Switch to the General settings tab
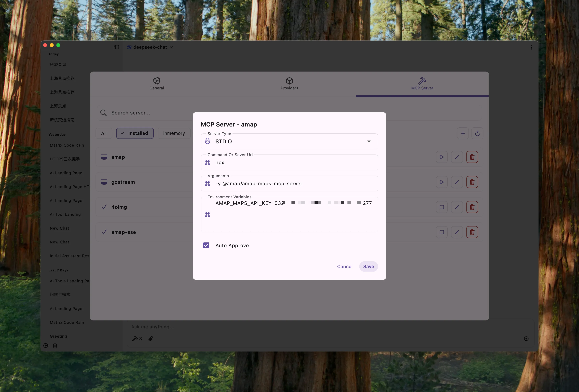 click(156, 84)
